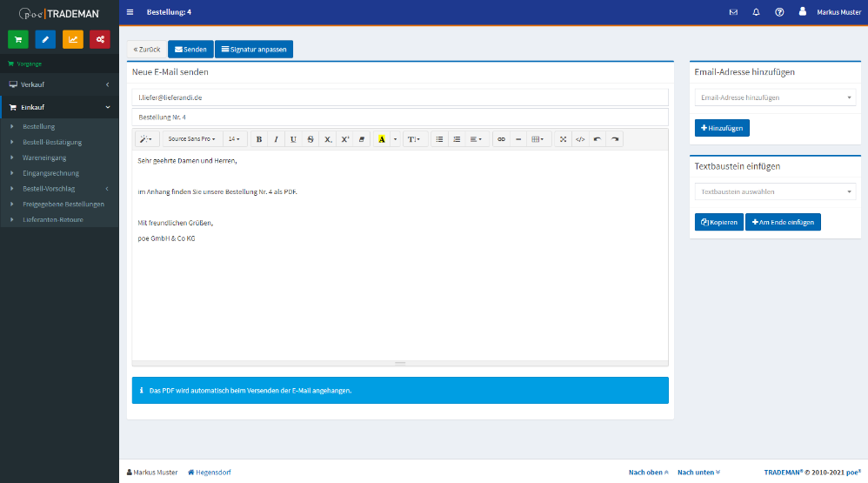
Task: Click the orange chart statistics icon
Action: coord(73,39)
